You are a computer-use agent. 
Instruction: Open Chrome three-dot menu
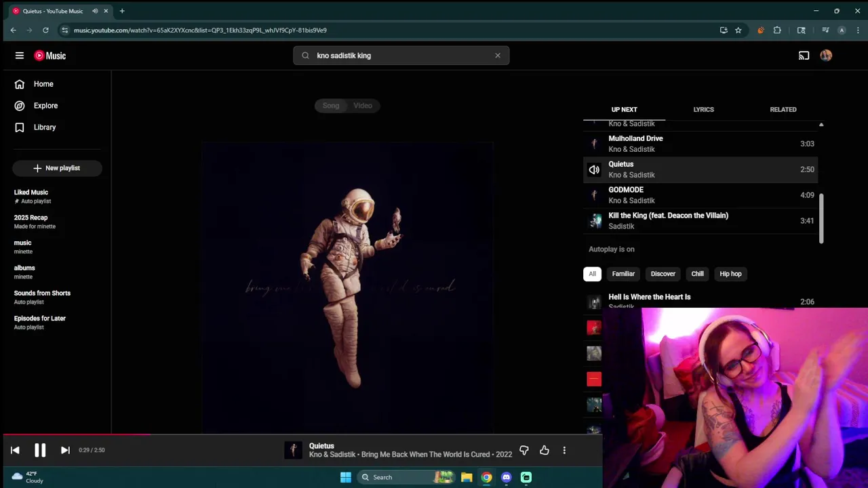[x=858, y=30]
